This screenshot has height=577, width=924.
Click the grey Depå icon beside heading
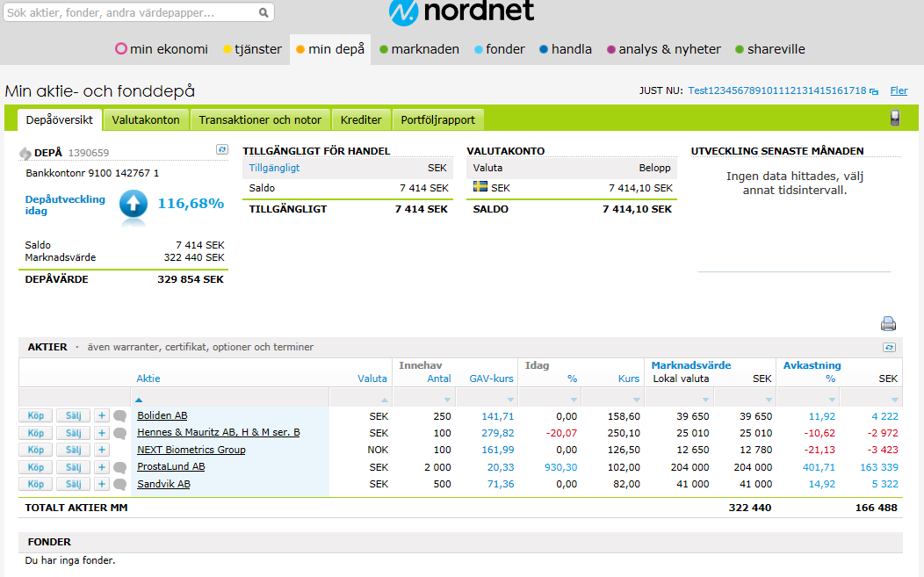tap(25, 153)
